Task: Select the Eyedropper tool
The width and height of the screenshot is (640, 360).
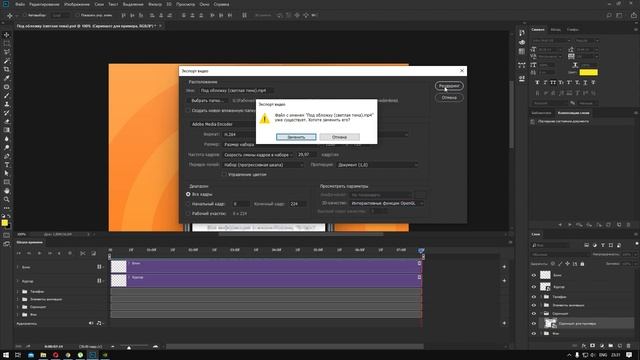Action: 7,78
